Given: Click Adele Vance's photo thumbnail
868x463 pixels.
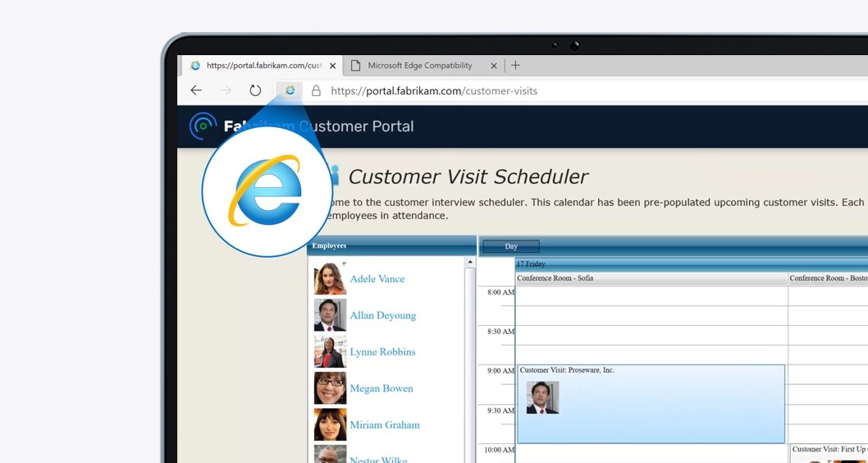Looking at the screenshot, I should (x=330, y=278).
